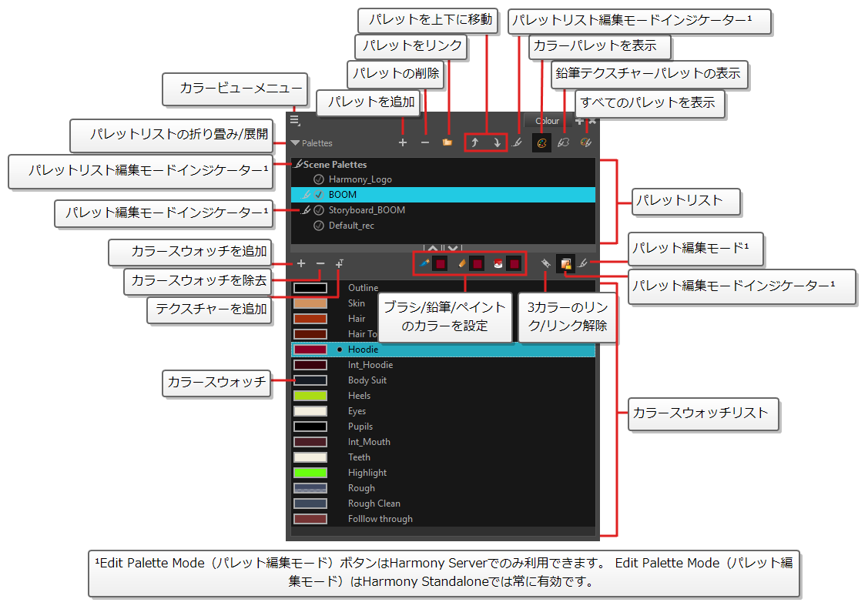This screenshot has height=609, width=868.
Task: Toggle the check icon beside Default_rec
Action: tap(318, 226)
